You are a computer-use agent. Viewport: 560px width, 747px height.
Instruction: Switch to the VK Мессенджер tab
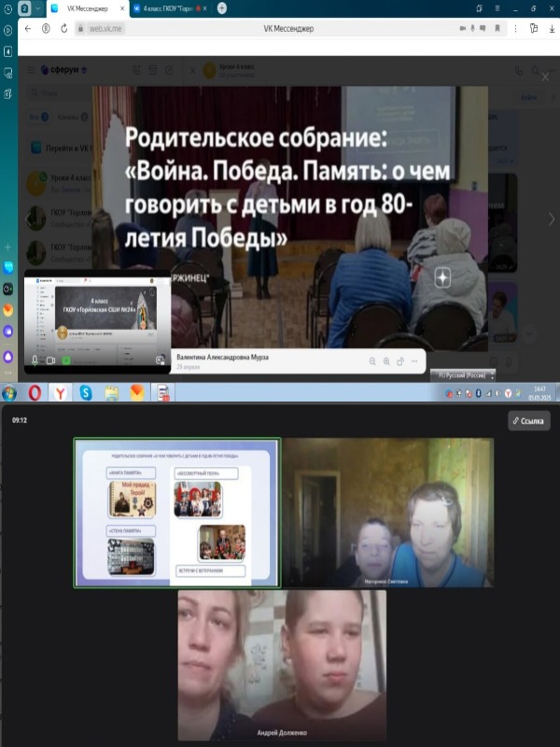pos(88,8)
